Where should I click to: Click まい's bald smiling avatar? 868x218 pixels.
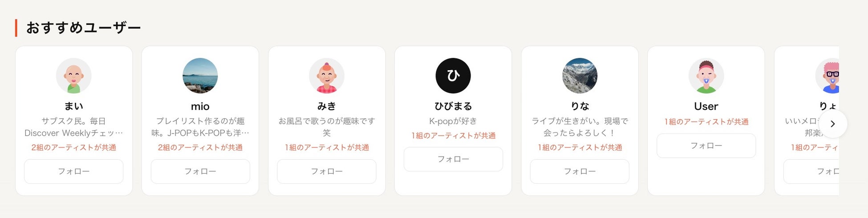coord(74,76)
